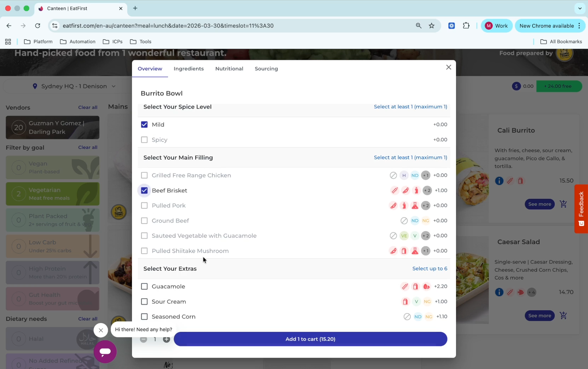Expand Sydney HQ location dropdown
Screen dimensions: 588x369
click(x=74, y=86)
